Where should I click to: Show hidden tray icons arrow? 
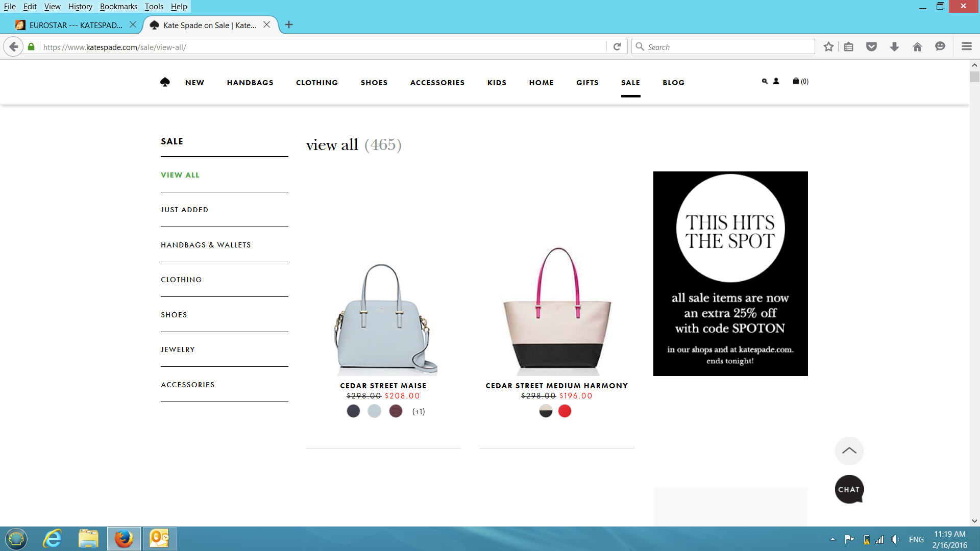point(832,539)
